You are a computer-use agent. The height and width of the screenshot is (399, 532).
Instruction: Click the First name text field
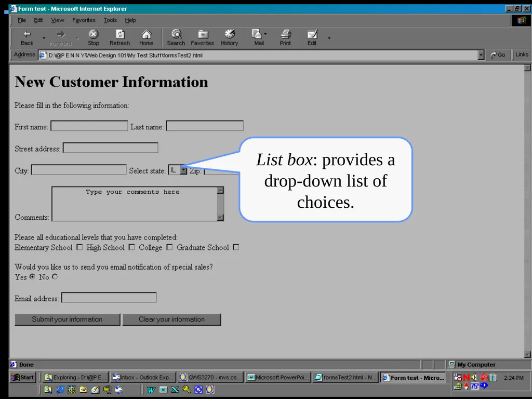click(89, 126)
